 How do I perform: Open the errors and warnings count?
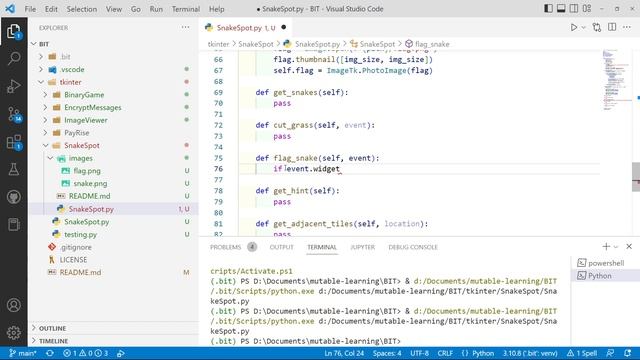click(x=85, y=353)
